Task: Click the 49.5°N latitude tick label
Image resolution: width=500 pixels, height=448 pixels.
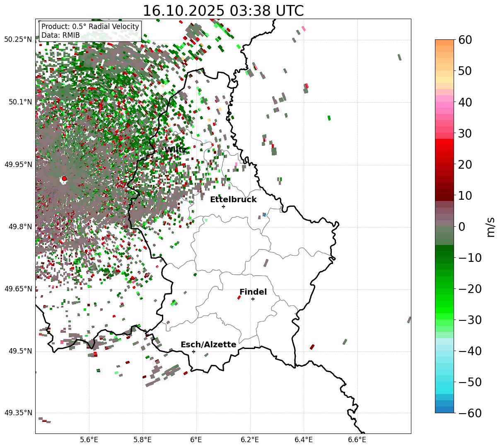Action: click(20, 351)
